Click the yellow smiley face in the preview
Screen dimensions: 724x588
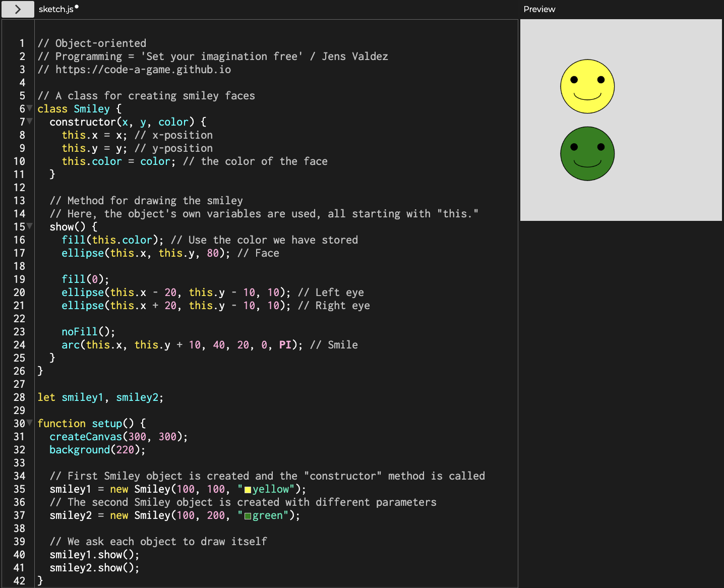coord(587,86)
